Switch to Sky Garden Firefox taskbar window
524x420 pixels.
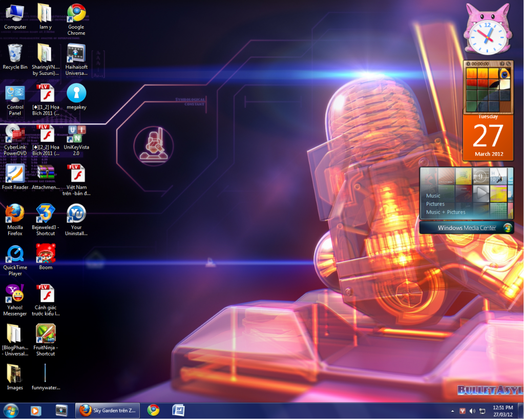108,410
